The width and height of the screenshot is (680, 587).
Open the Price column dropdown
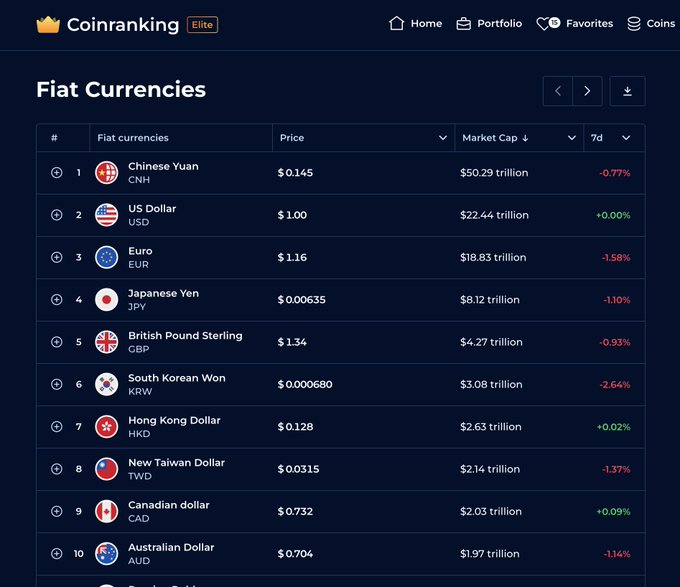point(443,138)
